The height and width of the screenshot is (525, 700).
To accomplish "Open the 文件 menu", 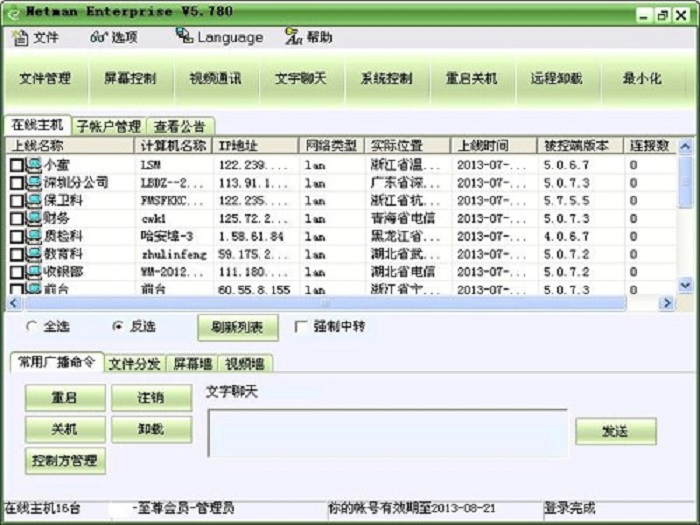I will pos(35,38).
